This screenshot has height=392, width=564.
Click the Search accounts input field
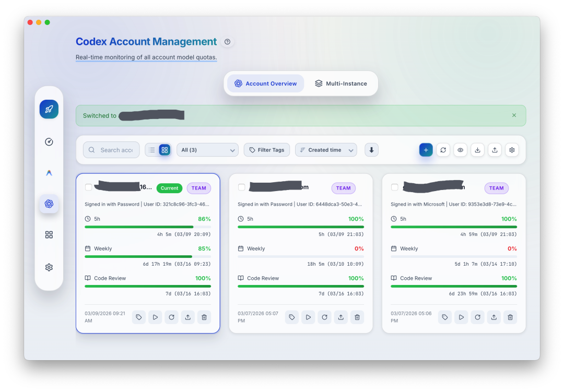(111, 150)
